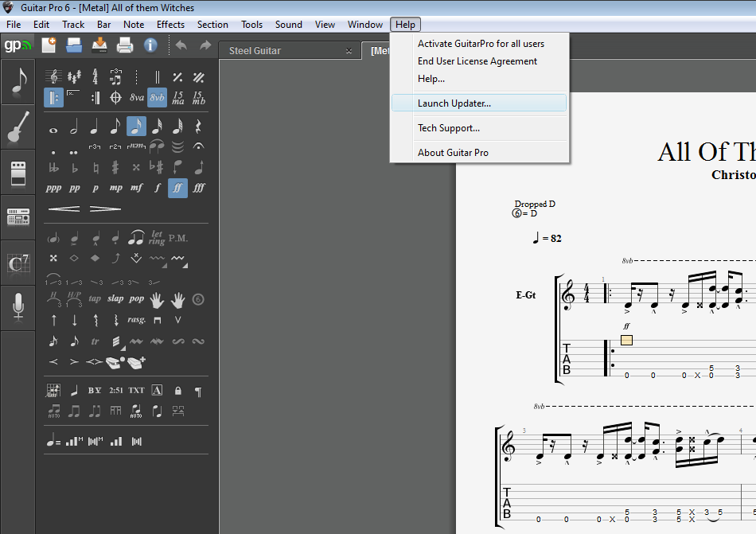The height and width of the screenshot is (534, 756).
Task: Toggle the fortissimo ff dynamic
Action: (x=177, y=188)
